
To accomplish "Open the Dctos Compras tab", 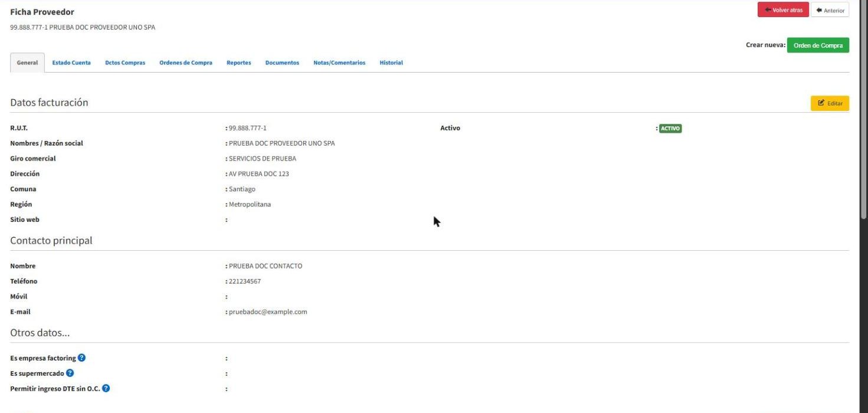I will pos(125,63).
